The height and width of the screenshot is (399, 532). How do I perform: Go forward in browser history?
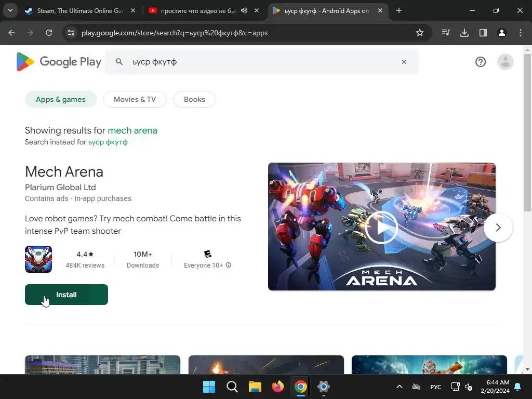click(x=30, y=33)
